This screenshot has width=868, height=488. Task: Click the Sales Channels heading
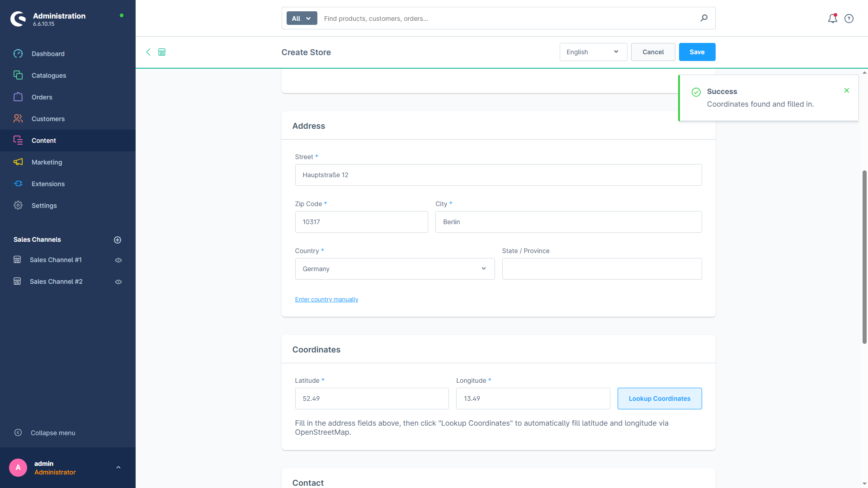pyautogui.click(x=37, y=239)
